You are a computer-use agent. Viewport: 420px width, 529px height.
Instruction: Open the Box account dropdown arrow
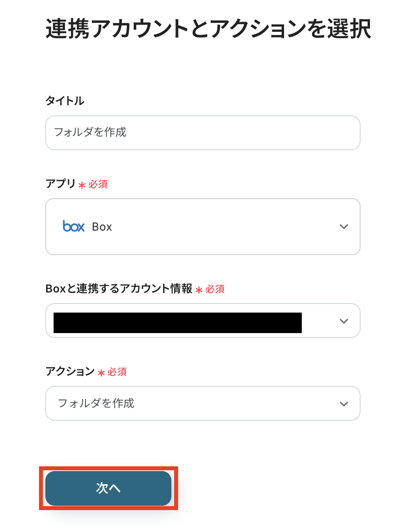[344, 321]
